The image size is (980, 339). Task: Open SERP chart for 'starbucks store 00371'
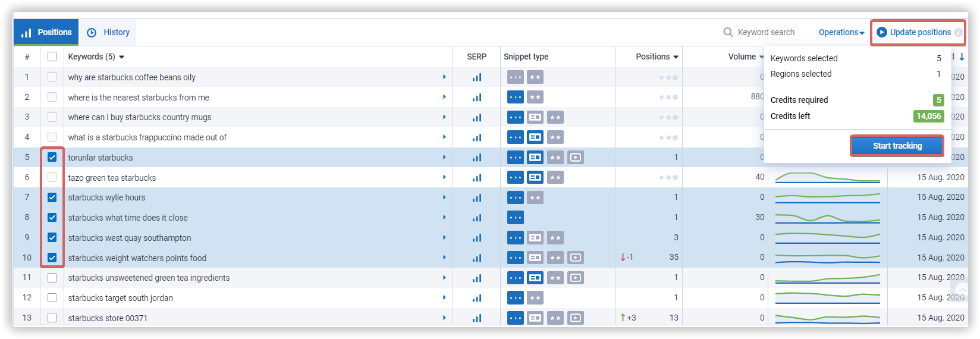[x=477, y=318]
